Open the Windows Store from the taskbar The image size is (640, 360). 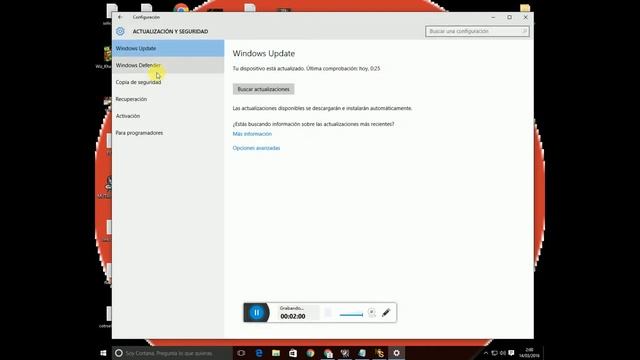[293, 353]
